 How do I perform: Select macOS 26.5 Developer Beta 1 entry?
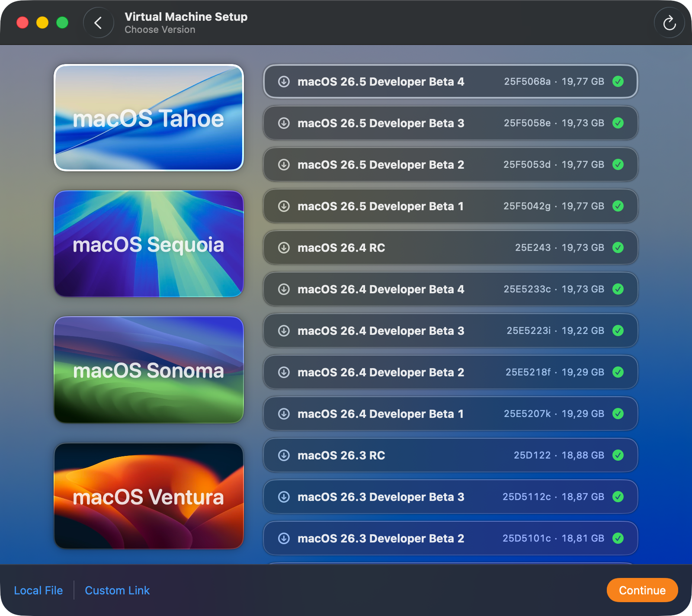[x=450, y=206]
